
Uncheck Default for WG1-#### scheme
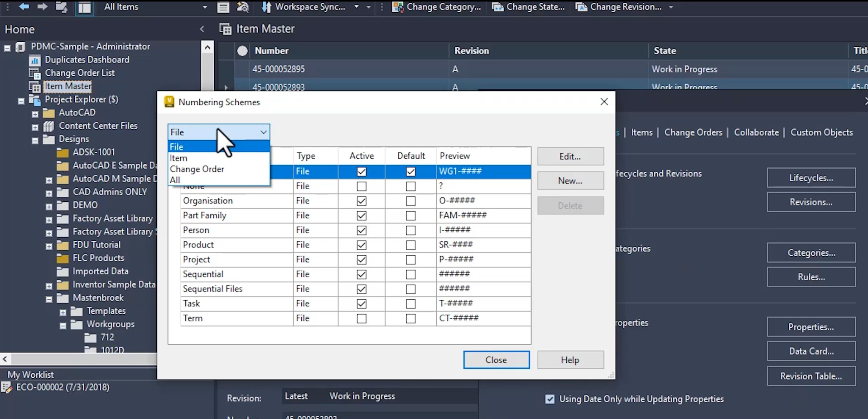coord(410,171)
